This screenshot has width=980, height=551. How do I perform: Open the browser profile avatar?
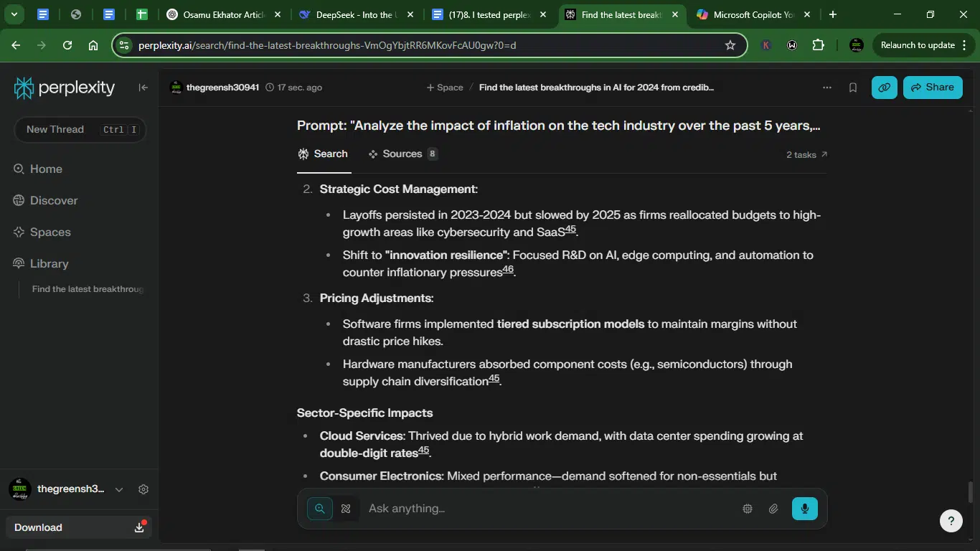856,45
